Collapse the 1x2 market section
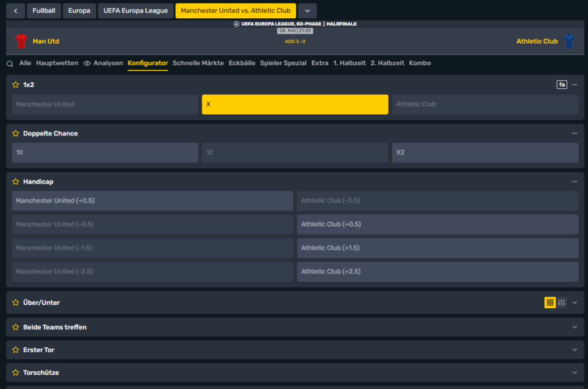This screenshot has width=588, height=389. click(574, 85)
